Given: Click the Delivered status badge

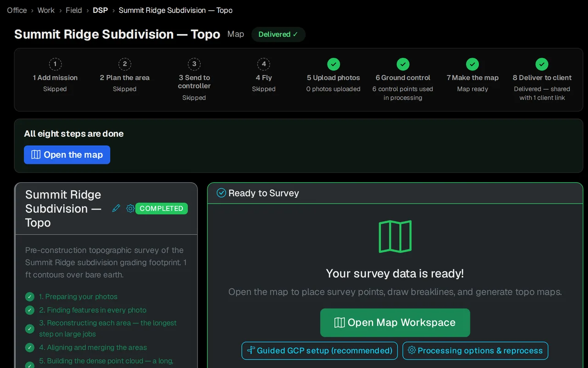Looking at the screenshot, I should pyautogui.click(x=278, y=34).
